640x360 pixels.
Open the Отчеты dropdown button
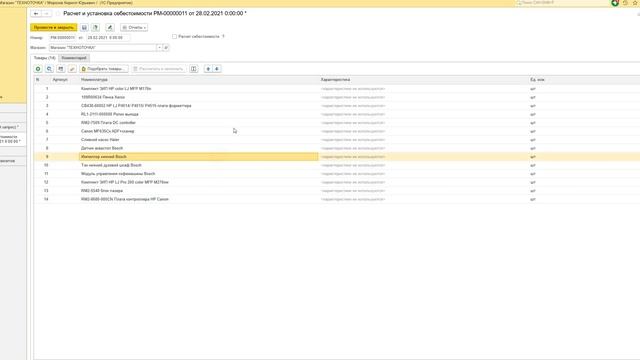click(134, 27)
